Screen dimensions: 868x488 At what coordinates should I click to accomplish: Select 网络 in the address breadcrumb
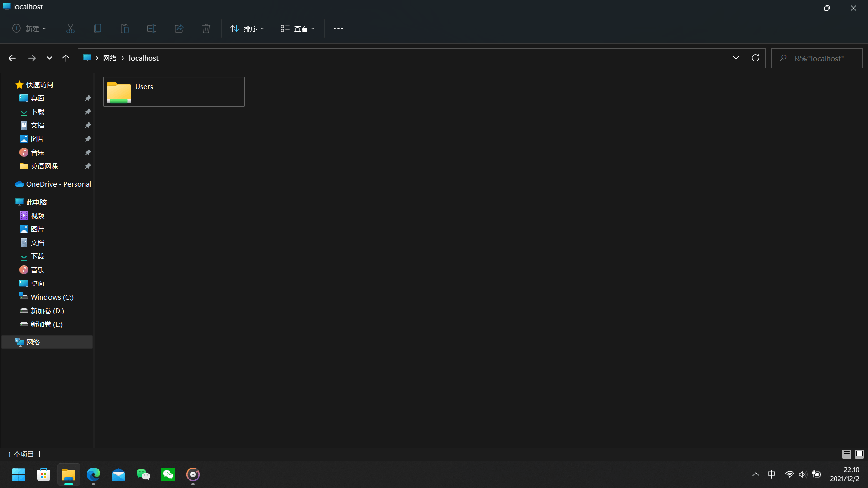pyautogui.click(x=110, y=58)
